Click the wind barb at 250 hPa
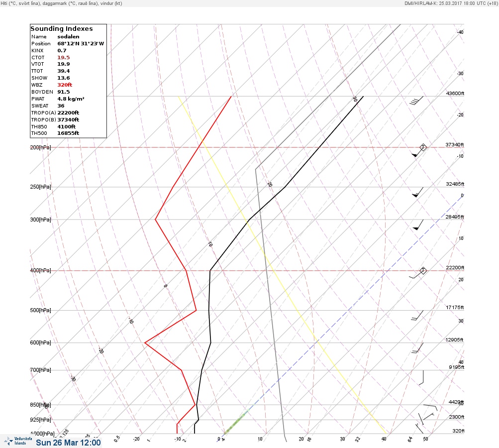 [x=418, y=192]
